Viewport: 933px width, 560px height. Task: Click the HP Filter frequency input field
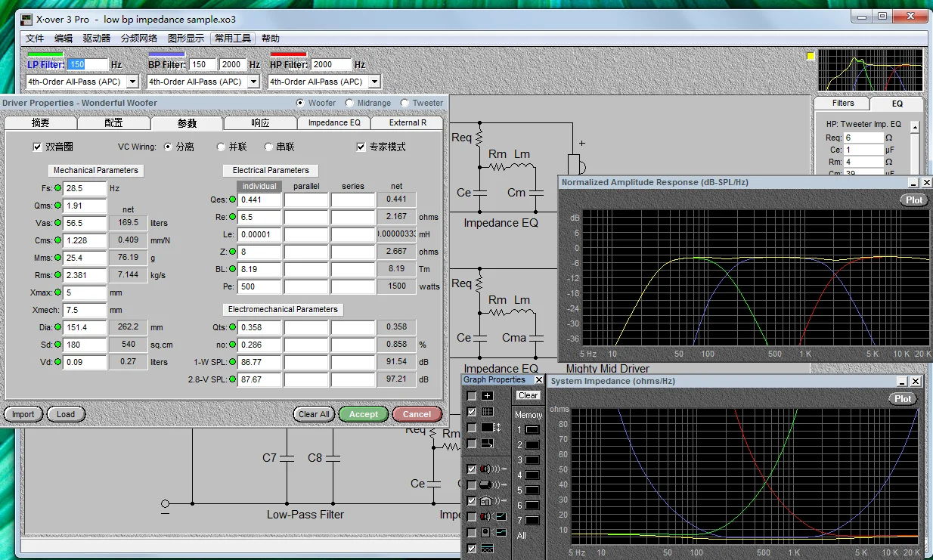[331, 65]
